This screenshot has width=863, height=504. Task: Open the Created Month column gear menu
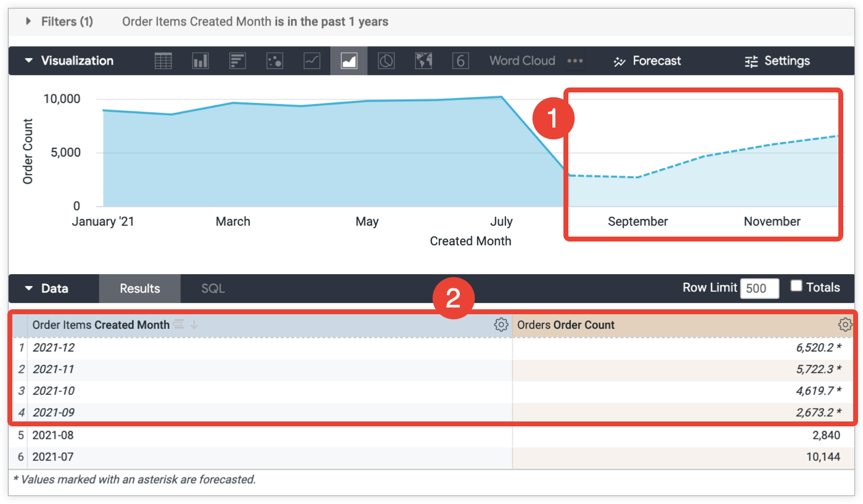click(x=501, y=325)
